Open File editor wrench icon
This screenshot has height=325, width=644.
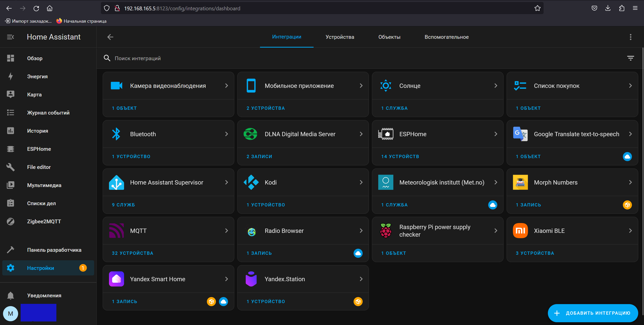point(10,167)
